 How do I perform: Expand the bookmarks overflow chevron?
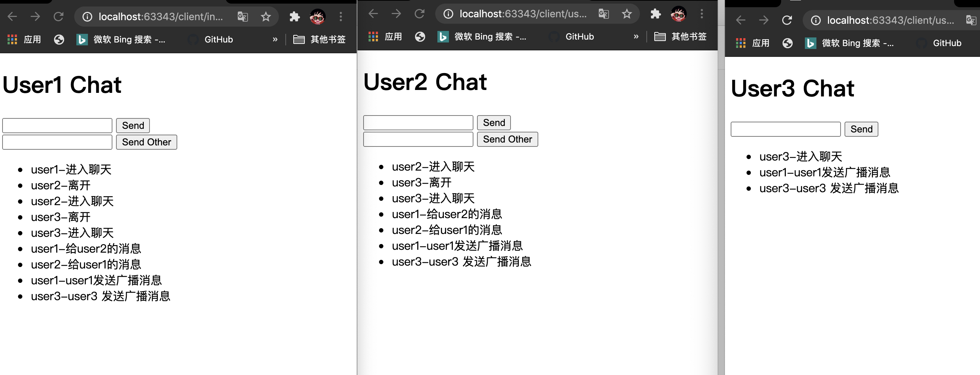pos(275,39)
